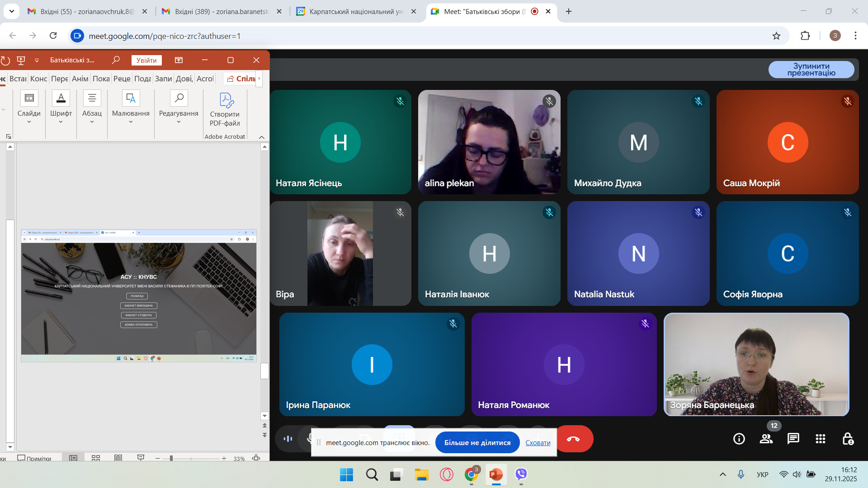Click Більше не ділитися button
Viewport: 868px width, 488px height.
pyautogui.click(x=477, y=443)
